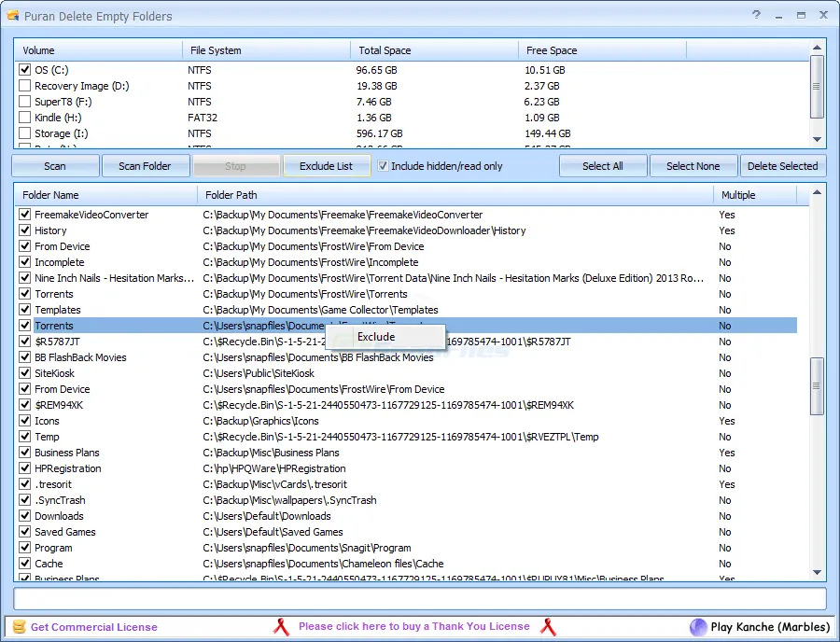
Task: Select the Nine Inch Nails folder row
Action: (407, 278)
